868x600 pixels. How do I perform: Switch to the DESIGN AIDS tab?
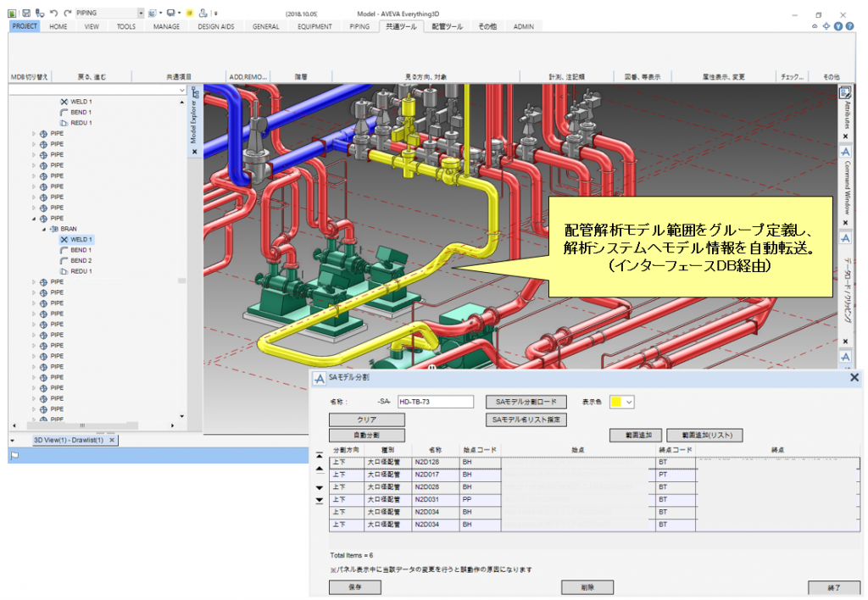[216, 26]
